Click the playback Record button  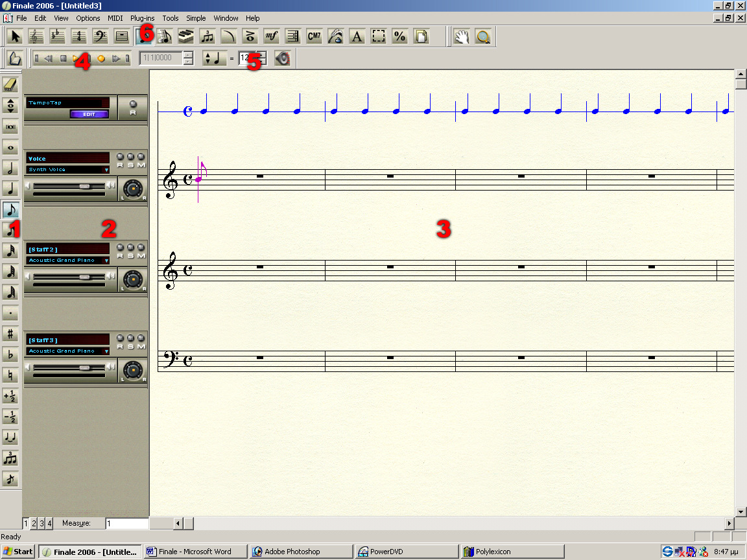(101, 58)
